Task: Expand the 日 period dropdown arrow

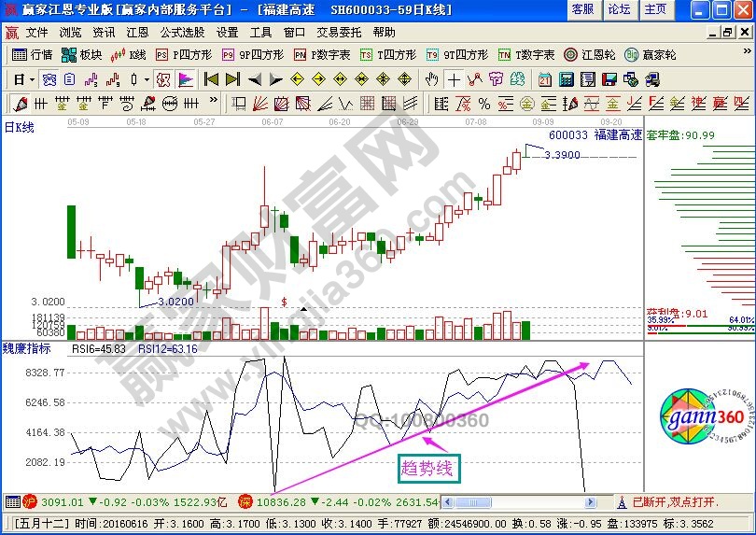Action: click(x=31, y=79)
